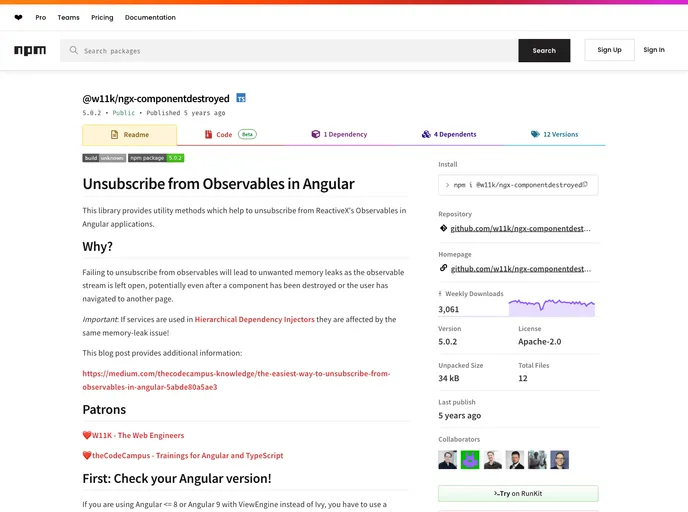Click the git repository diamond icon
This screenshot has height=512, width=688.
443,228
